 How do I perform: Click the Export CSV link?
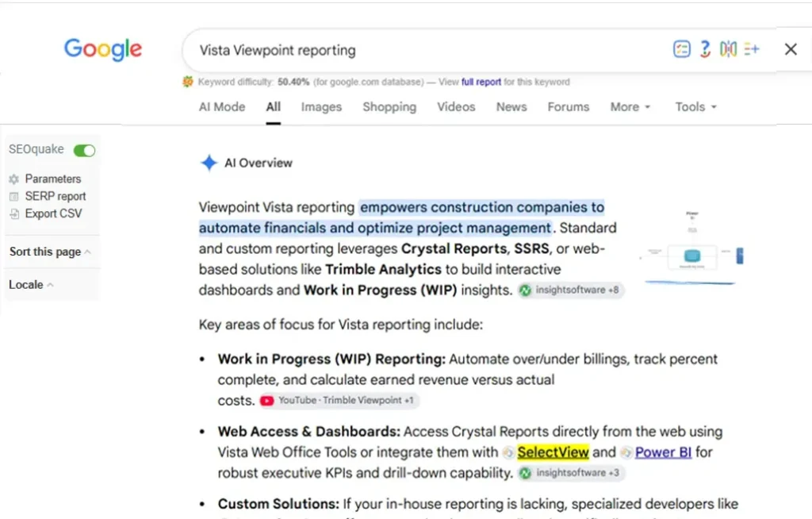pos(53,213)
